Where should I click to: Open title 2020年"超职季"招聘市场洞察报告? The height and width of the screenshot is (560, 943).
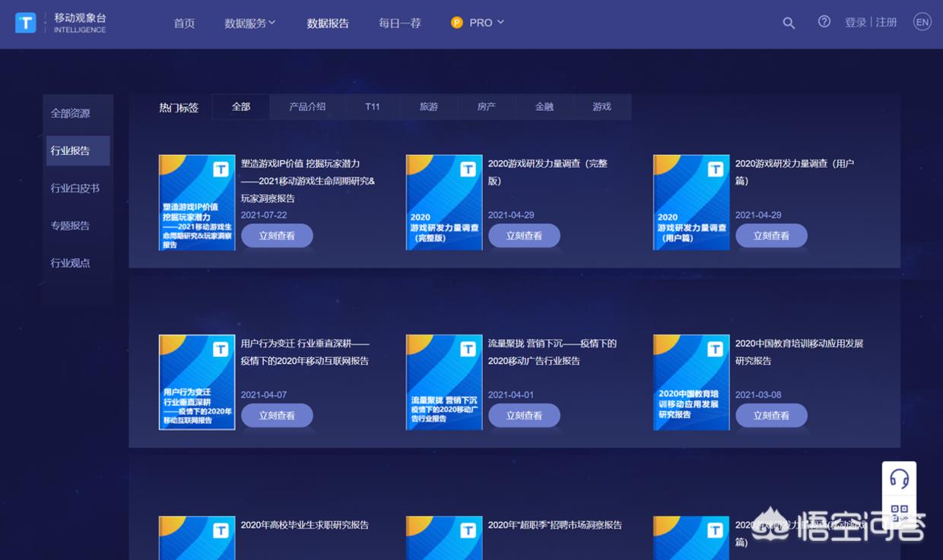[555, 525]
